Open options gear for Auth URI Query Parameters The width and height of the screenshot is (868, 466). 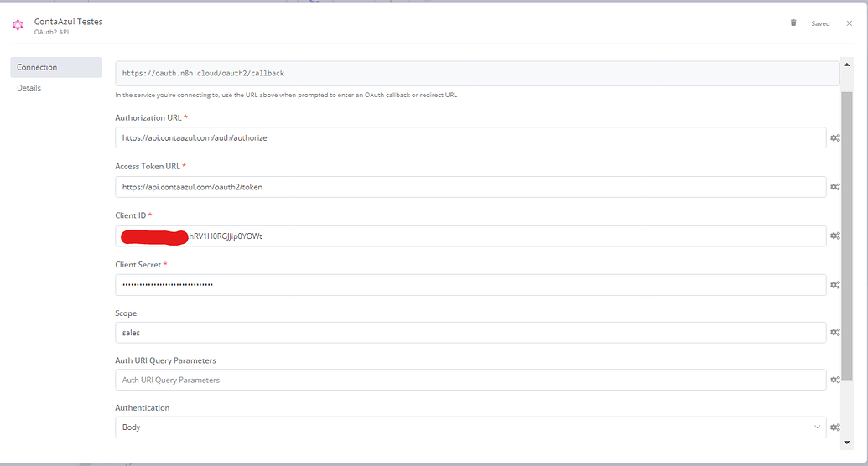click(835, 381)
